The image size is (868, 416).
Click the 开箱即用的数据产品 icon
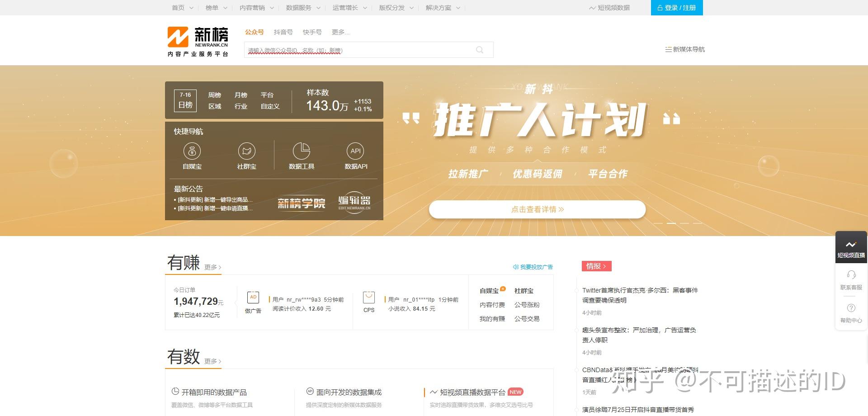(175, 392)
